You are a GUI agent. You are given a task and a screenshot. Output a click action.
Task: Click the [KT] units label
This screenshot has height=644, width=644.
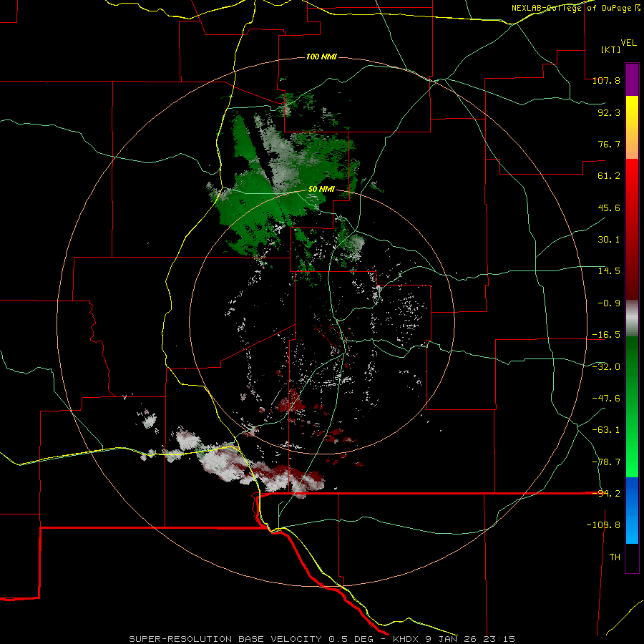coord(610,49)
